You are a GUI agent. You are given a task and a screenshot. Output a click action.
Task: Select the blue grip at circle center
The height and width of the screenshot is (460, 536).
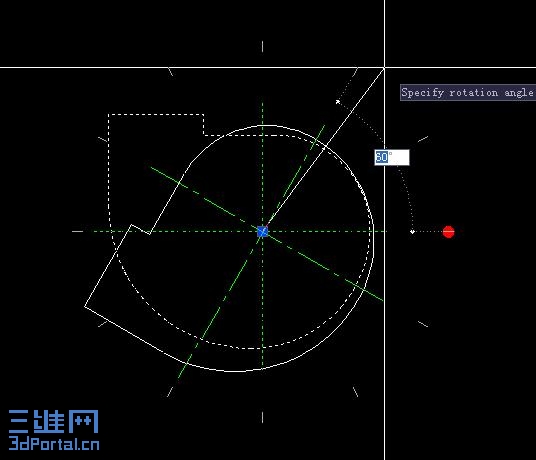(263, 231)
